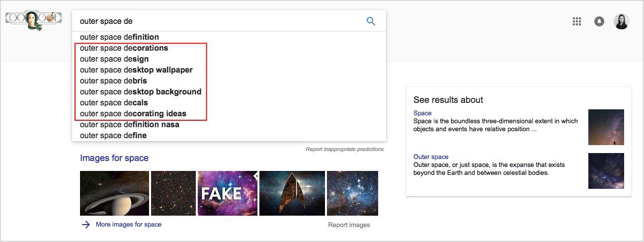This screenshot has height=242, width=644.
Task: Open the Google apps grid
Action: coord(577,21)
